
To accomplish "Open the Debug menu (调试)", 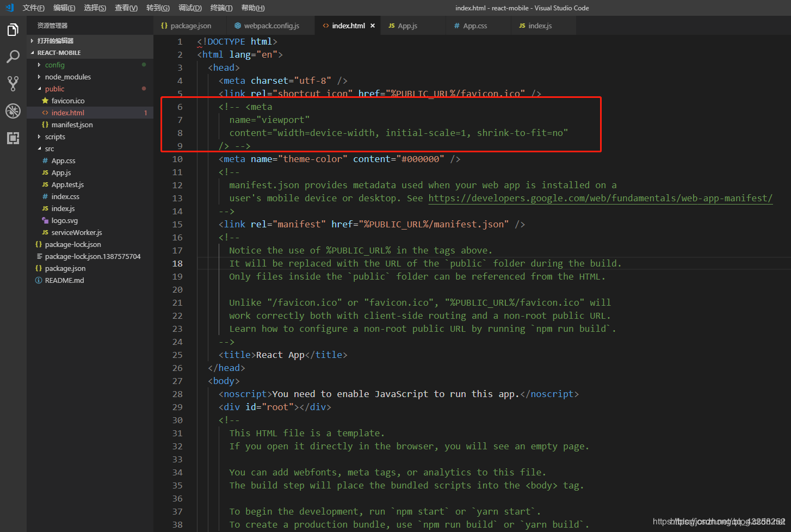I will coord(190,8).
